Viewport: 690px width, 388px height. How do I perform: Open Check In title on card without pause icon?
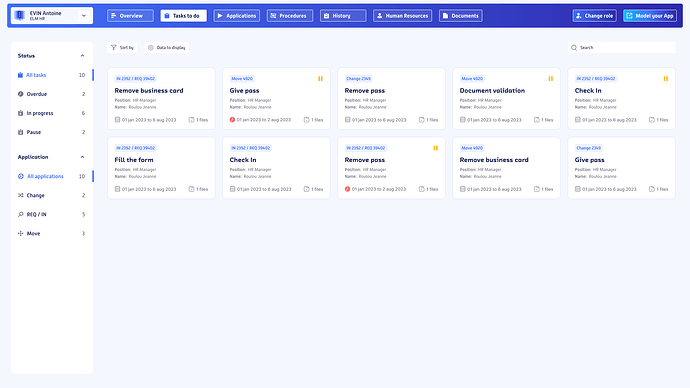tap(243, 160)
